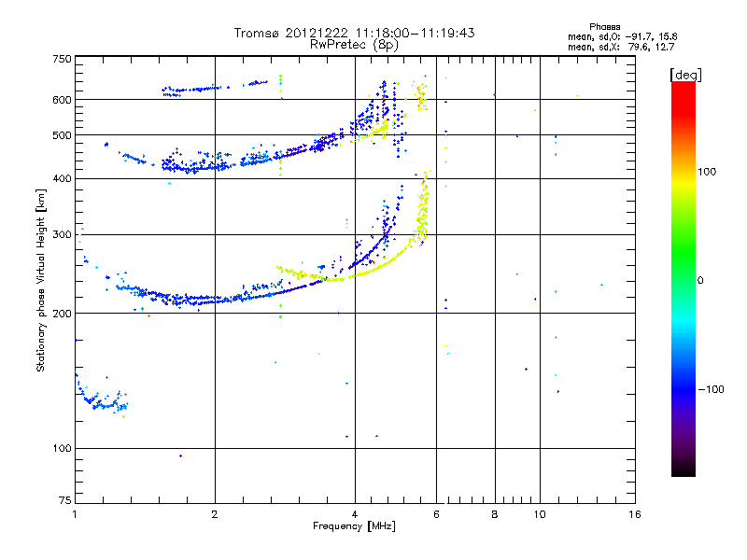Screen dimensions: 747x560
Task: Click the y-axis tick label '750'
Action: [62, 59]
